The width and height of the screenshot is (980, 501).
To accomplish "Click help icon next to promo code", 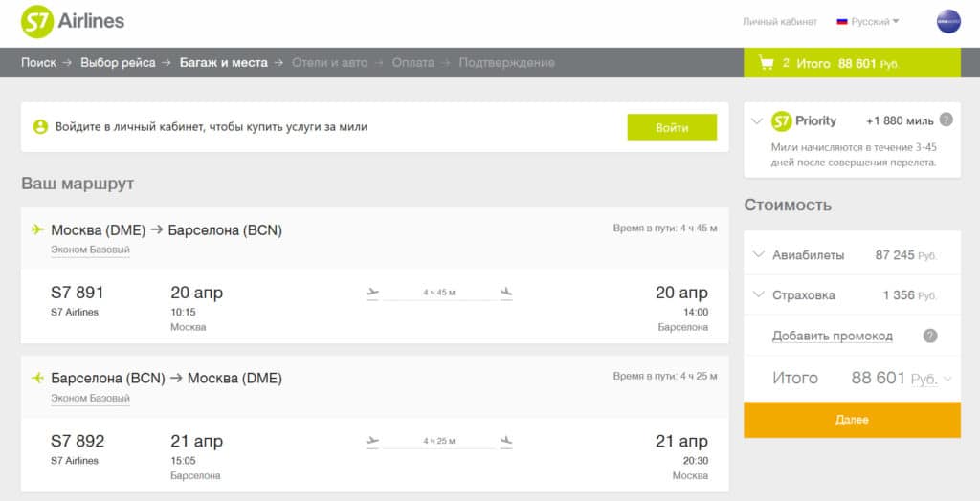I will (x=930, y=337).
